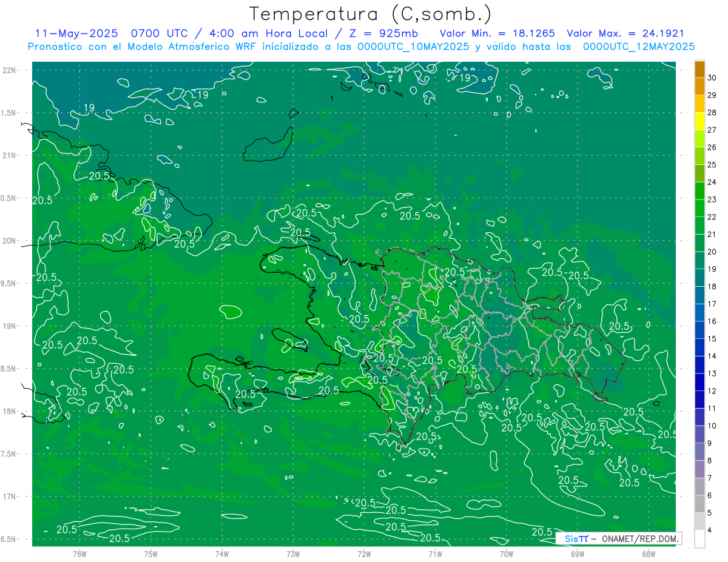Click the "15" color scale label
The image size is (728, 562).
(712, 339)
